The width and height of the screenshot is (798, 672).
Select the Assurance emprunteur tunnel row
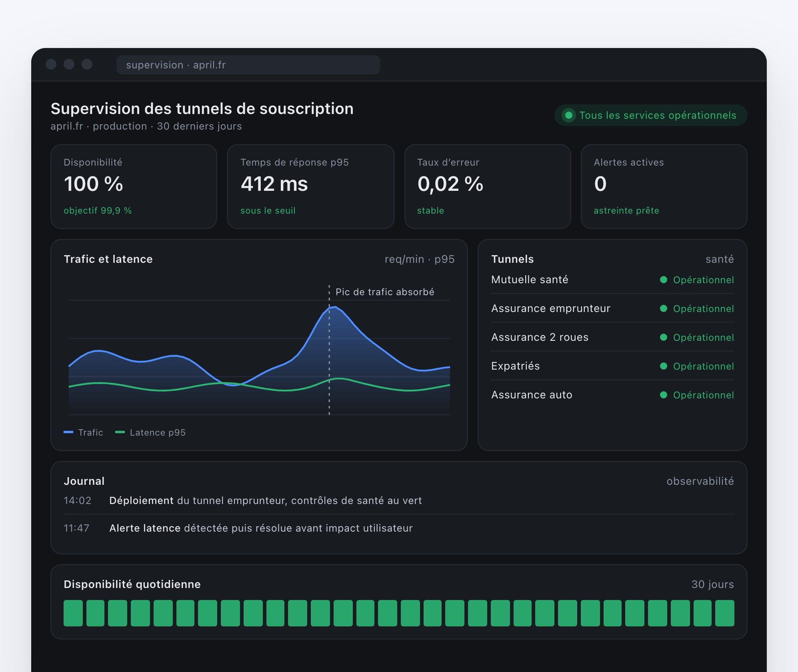click(612, 308)
